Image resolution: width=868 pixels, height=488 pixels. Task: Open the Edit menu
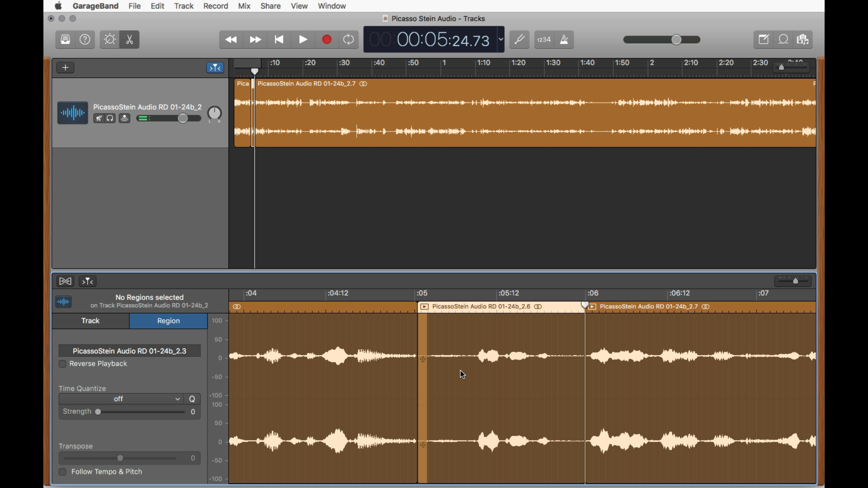(157, 6)
